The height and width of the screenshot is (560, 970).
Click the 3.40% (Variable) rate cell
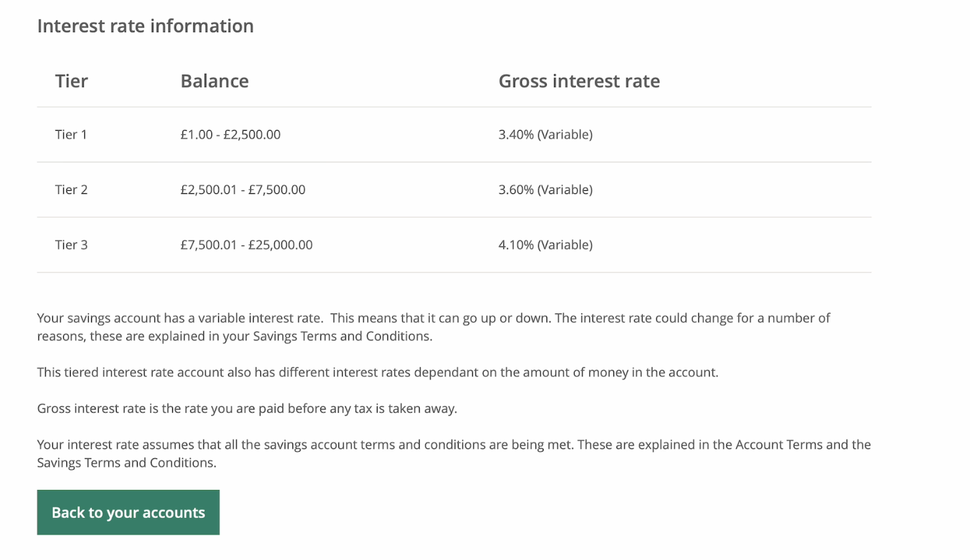pyautogui.click(x=546, y=134)
